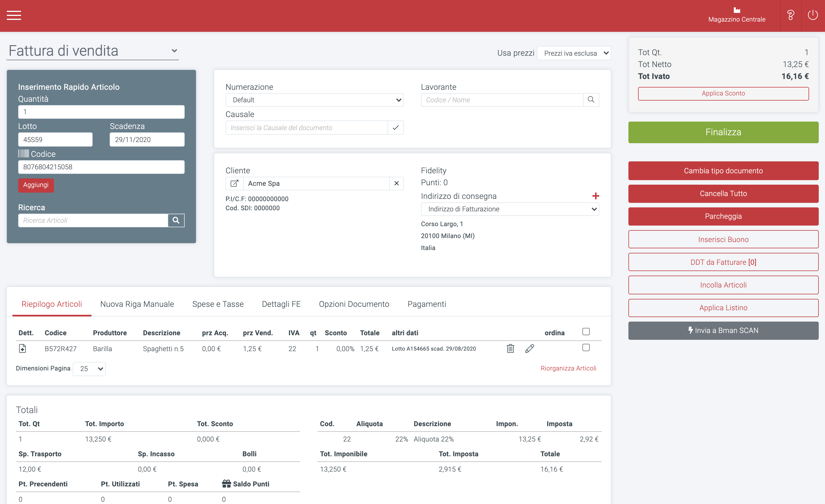
Task: Click the Riorganizza Articoli link
Action: [568, 368]
